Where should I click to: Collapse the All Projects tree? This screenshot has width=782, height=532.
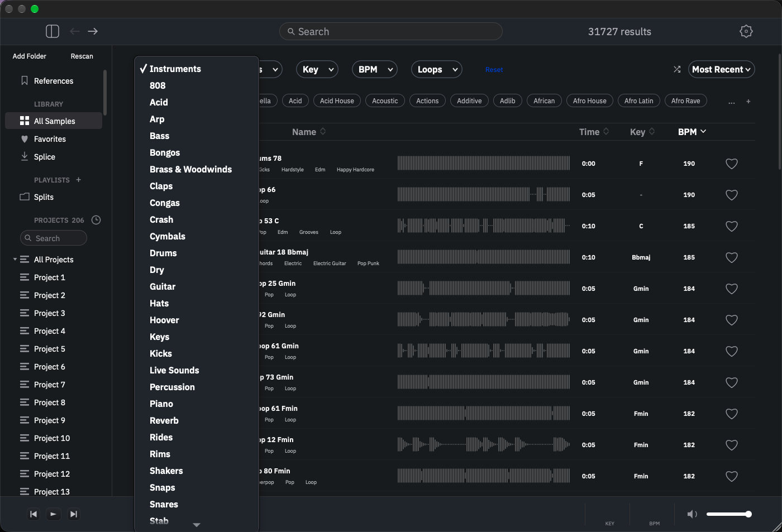(x=15, y=260)
